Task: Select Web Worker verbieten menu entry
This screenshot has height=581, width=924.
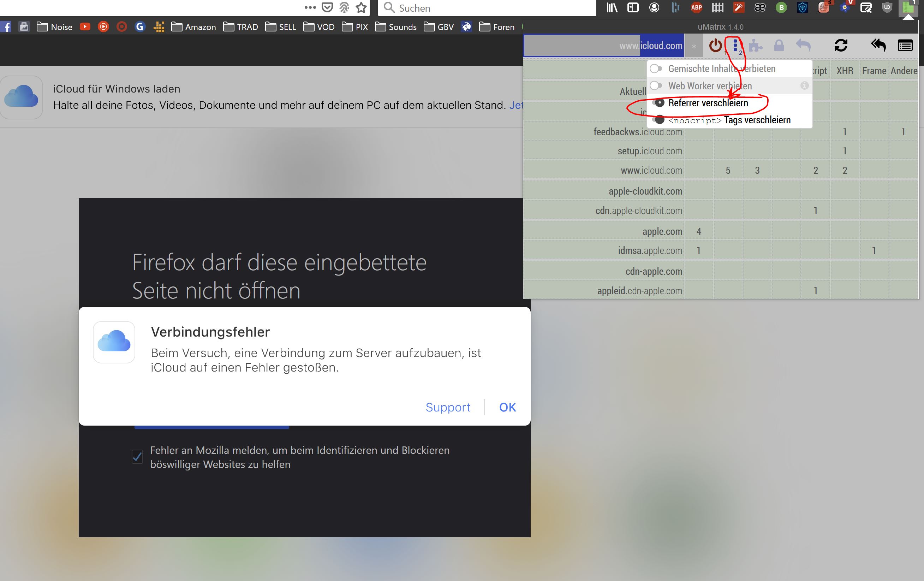Action: [x=710, y=86]
